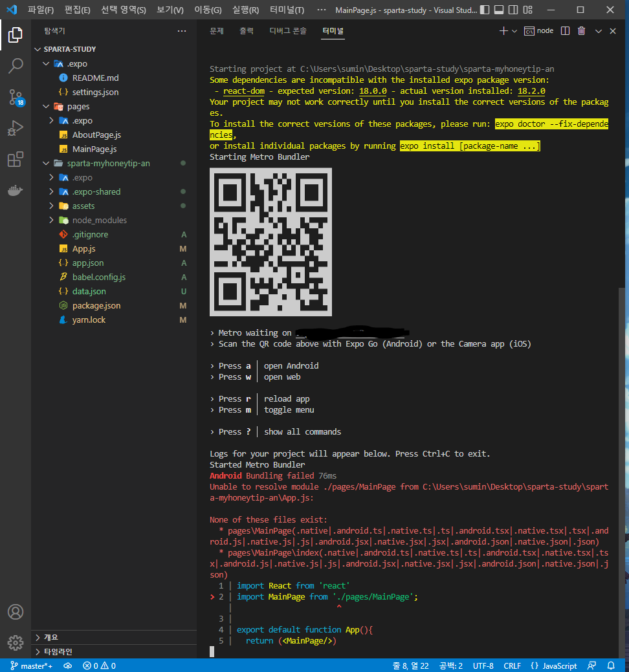Open the Docker view in activity bar
Image resolution: width=629 pixels, height=672 pixels.
pyautogui.click(x=16, y=190)
